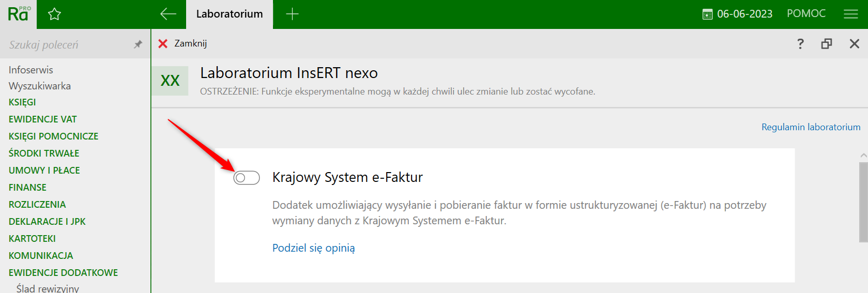The height and width of the screenshot is (293, 868).
Task: Restore the Laboratorium window panel
Action: click(x=827, y=44)
